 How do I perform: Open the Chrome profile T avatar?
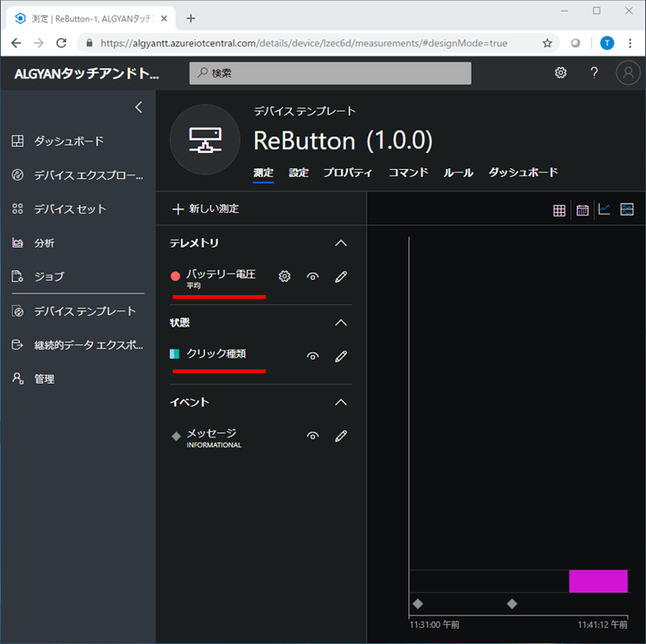607,43
